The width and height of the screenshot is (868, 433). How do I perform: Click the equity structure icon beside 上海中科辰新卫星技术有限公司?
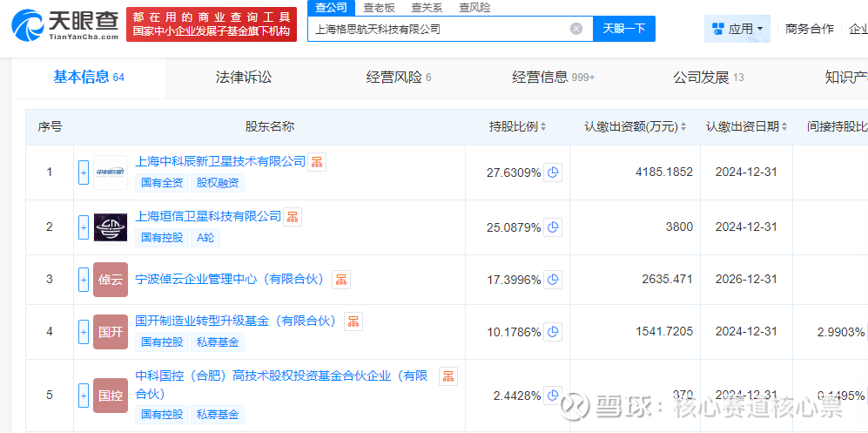(x=317, y=162)
